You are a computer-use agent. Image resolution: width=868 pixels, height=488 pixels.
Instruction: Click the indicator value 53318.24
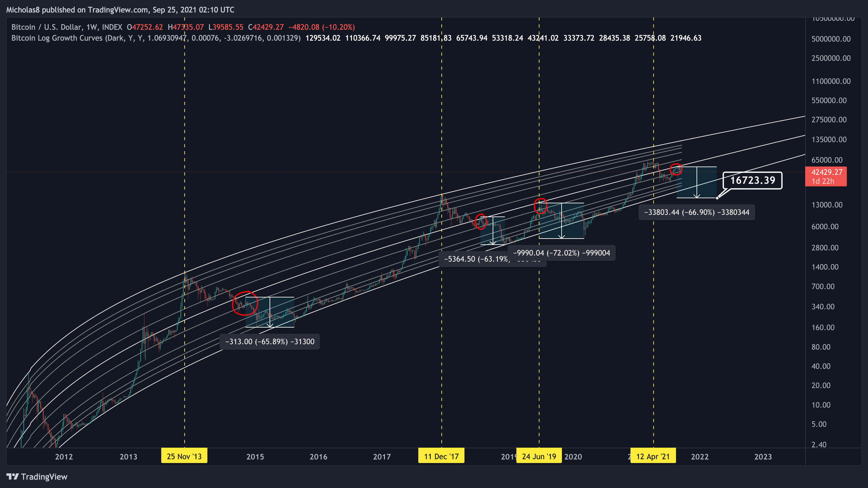(x=507, y=38)
